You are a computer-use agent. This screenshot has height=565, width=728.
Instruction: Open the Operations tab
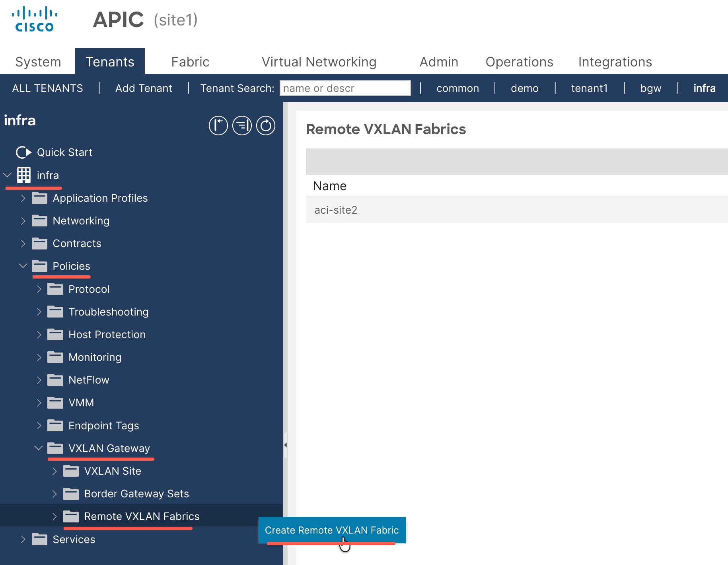point(519,62)
